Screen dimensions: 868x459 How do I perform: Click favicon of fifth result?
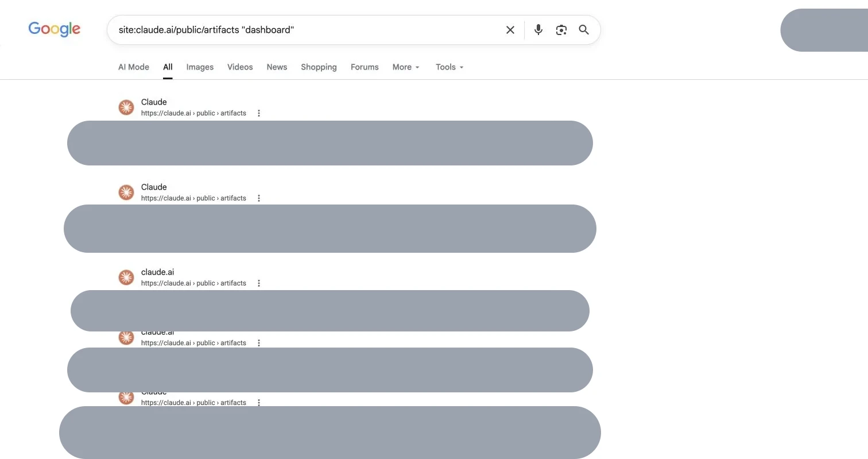(x=126, y=398)
